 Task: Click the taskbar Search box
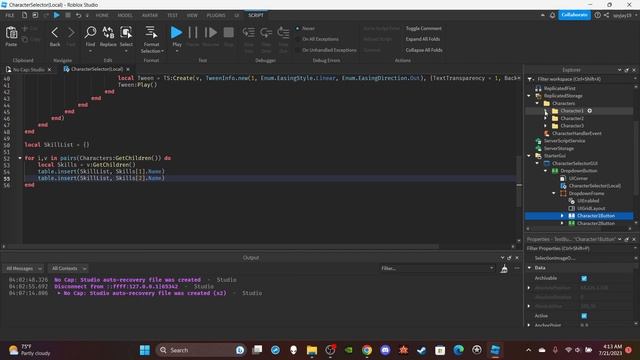click(200, 350)
